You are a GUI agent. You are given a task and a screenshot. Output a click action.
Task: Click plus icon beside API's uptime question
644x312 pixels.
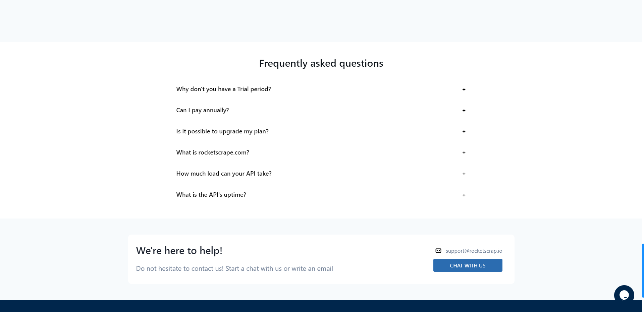coord(464,195)
